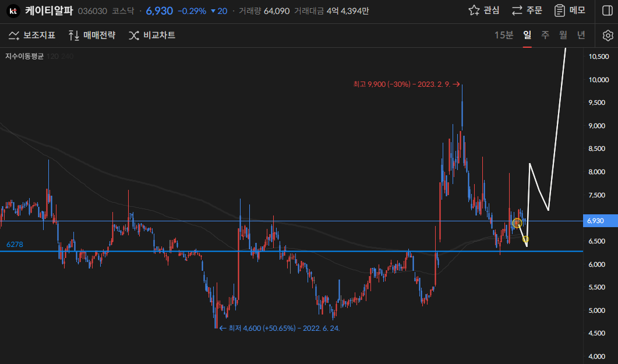618x364 pixels.
Task: Toggle the right side panel layout icon
Action: (608, 10)
